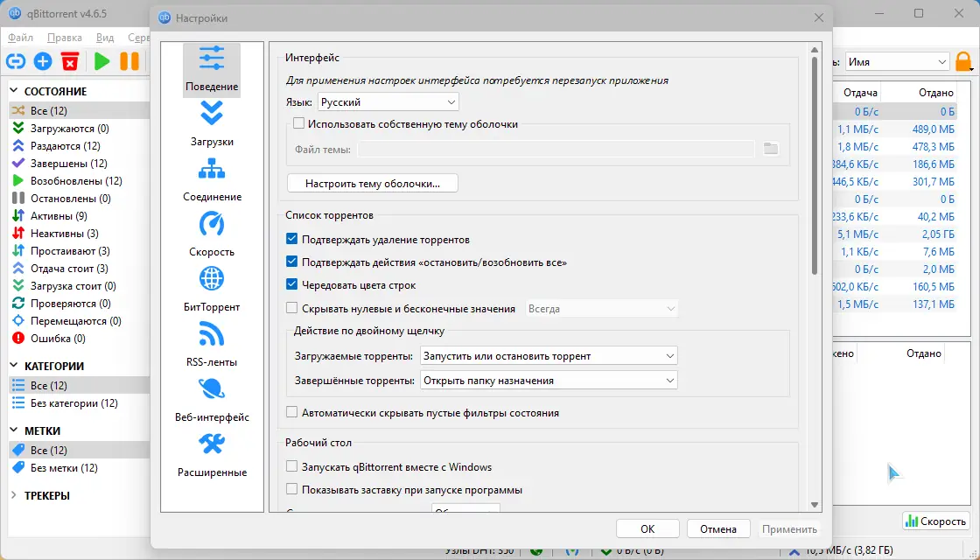Screen dimensions: 980x560
Task: Enable Показывать заставку при запуске программы
Action: 292,490
